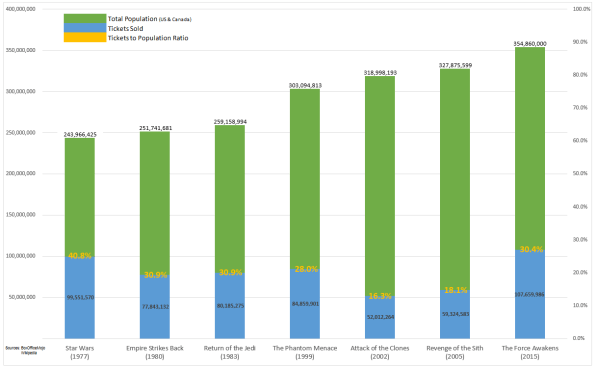596x368 pixels.
Task: Select Attack of the Clones tickets sold bar
Action: [380, 317]
